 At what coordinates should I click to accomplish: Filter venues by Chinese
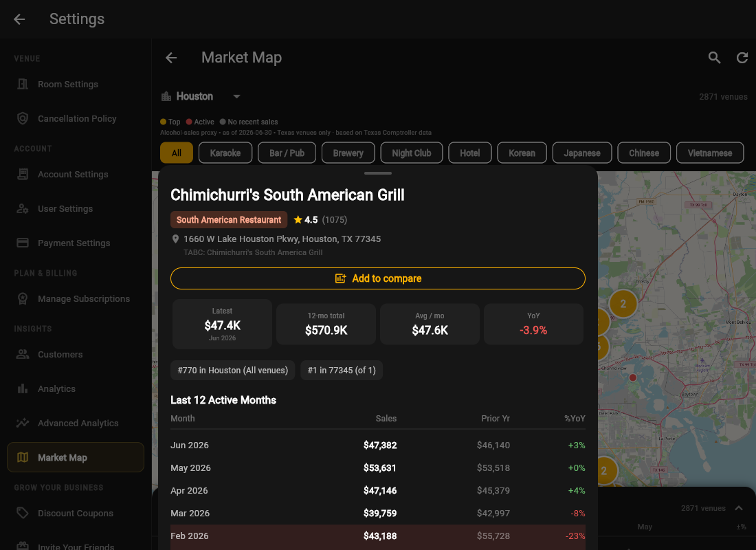coord(644,153)
